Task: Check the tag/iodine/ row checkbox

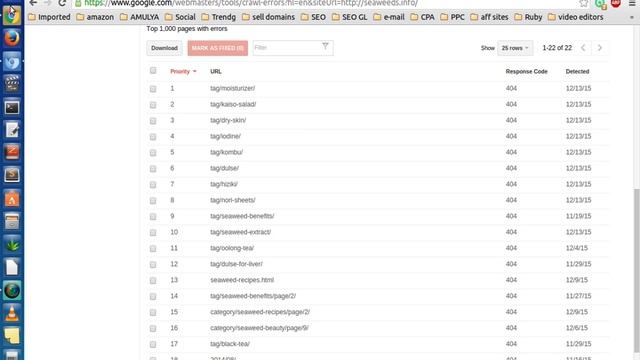Action: coord(153,136)
